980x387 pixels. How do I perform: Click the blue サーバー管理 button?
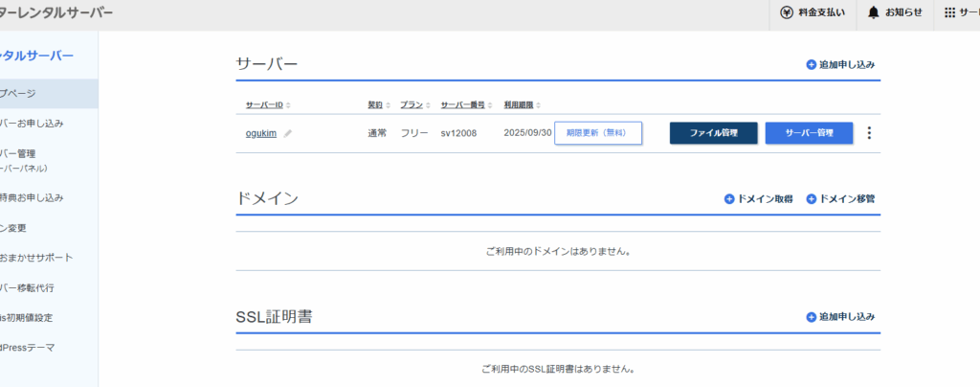[x=809, y=133]
